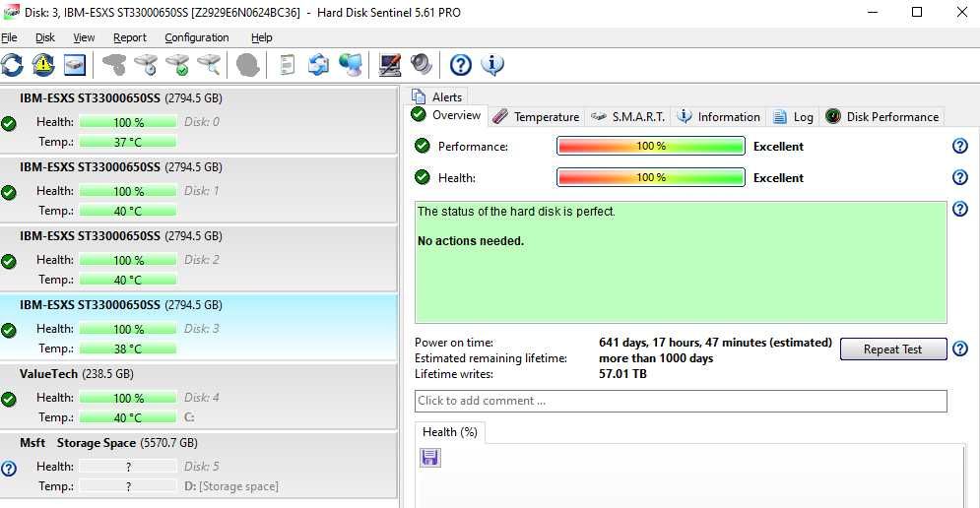Click the save floppy icon under Health (%)

pyautogui.click(x=430, y=458)
